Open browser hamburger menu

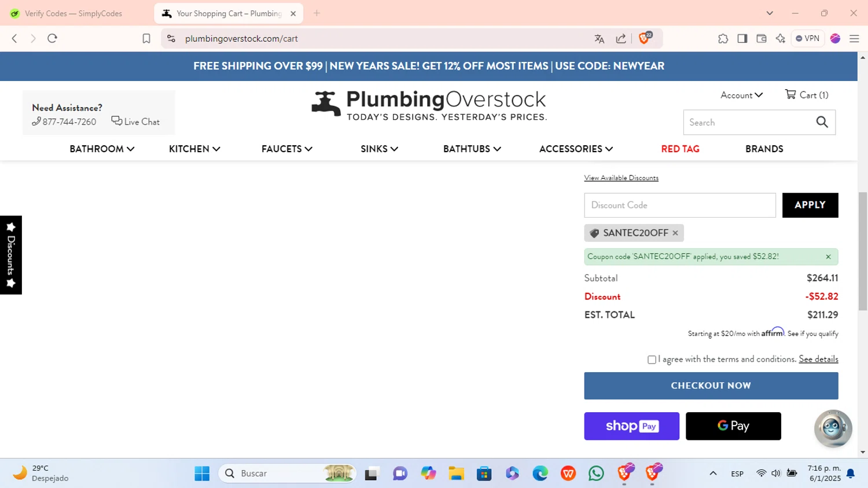[854, 39]
